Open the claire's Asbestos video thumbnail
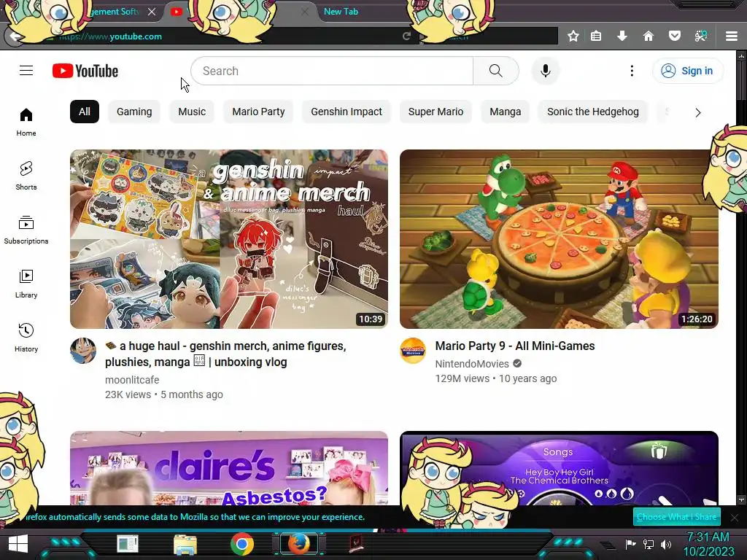The image size is (747, 560). click(x=229, y=468)
